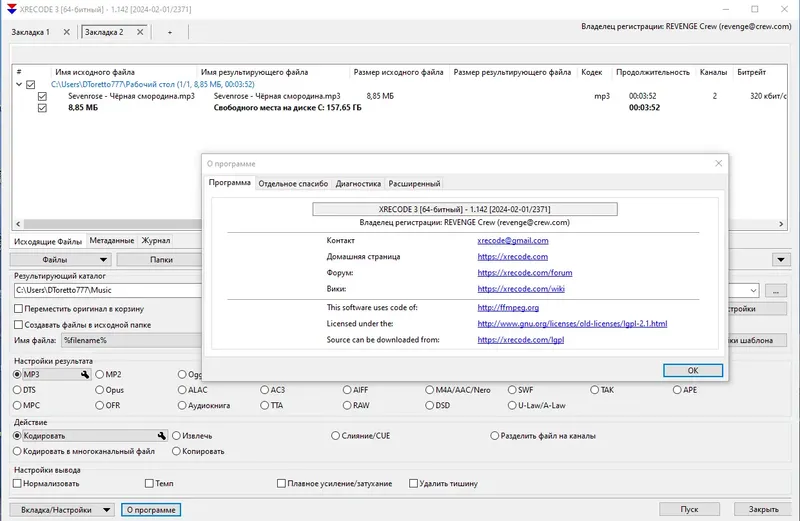The height and width of the screenshot is (521, 800).
Task: Check Удалить тишину option
Action: tap(413, 483)
